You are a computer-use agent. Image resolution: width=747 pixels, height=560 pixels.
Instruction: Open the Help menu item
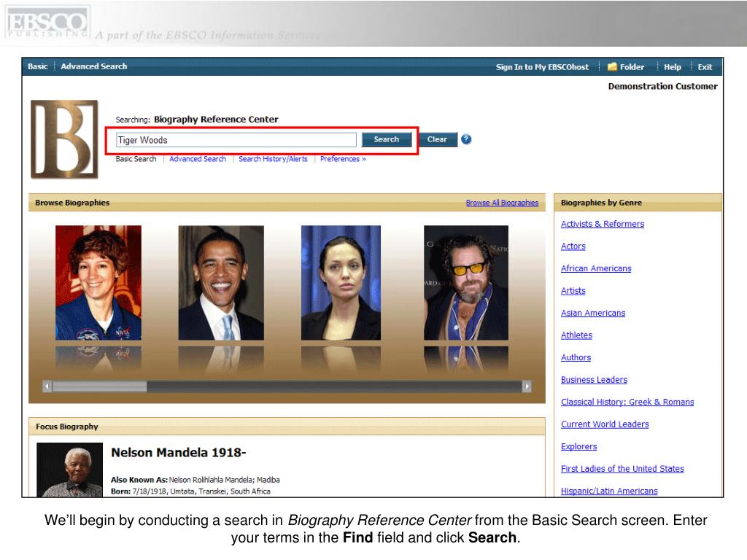[672, 67]
